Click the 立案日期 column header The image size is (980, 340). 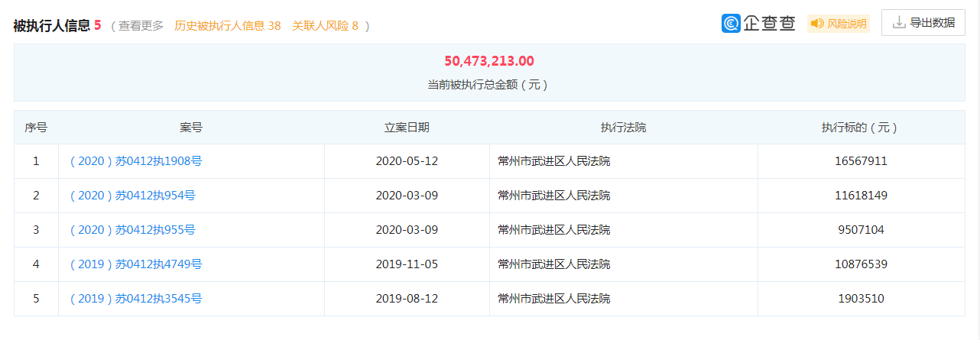click(407, 128)
